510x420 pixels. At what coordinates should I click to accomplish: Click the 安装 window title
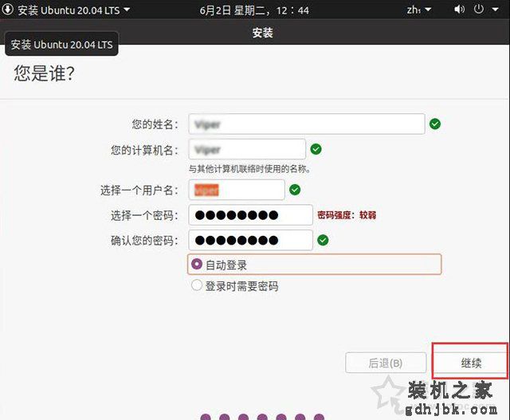coord(262,33)
